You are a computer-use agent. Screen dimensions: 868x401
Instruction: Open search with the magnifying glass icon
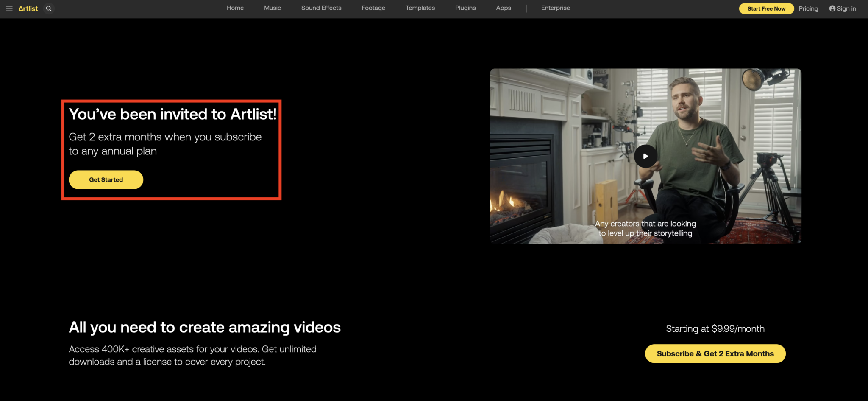[x=49, y=8]
